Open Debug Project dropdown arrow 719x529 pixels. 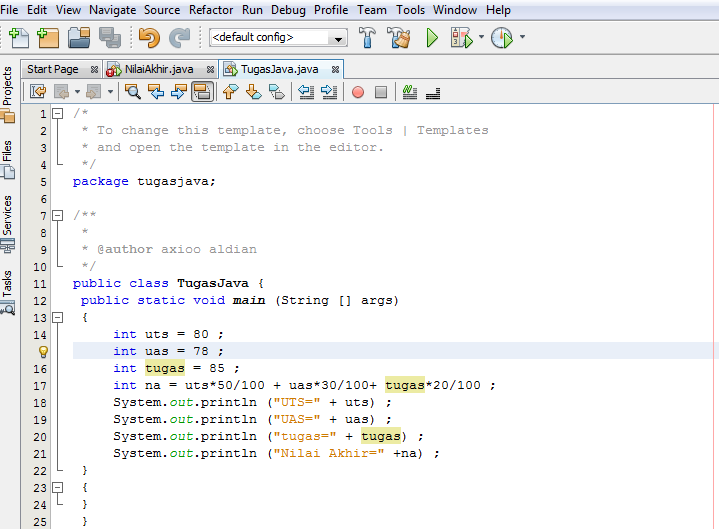tap(481, 37)
